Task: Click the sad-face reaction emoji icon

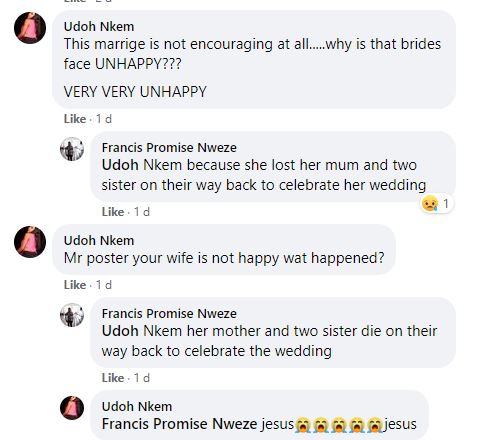Action: (x=430, y=203)
